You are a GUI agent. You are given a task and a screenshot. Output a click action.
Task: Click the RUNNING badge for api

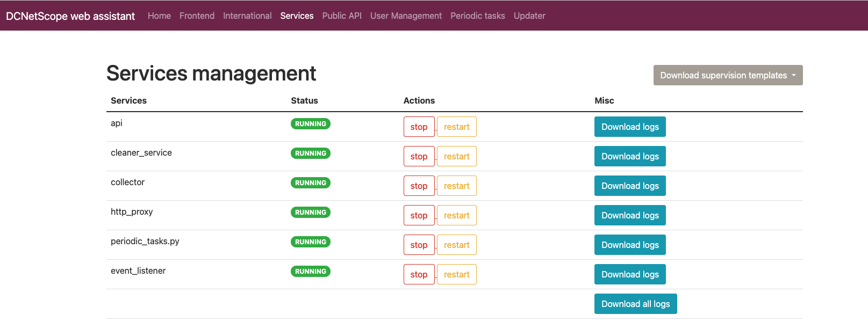point(311,124)
